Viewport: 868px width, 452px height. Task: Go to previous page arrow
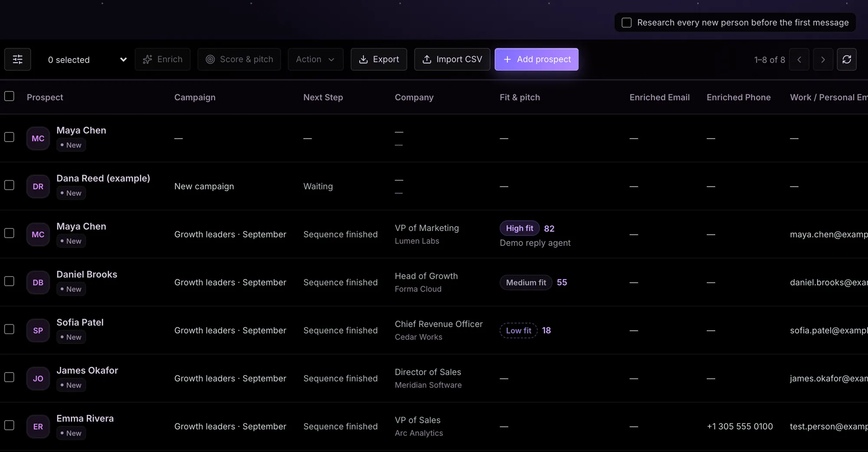point(799,59)
